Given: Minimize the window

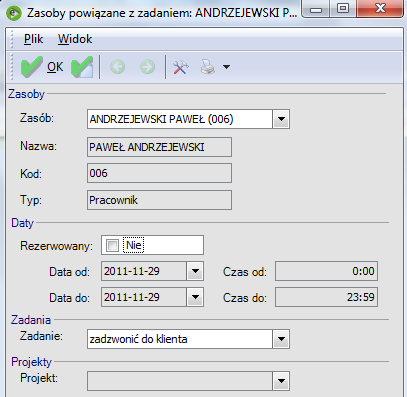Looking at the screenshot, I should (x=316, y=9).
